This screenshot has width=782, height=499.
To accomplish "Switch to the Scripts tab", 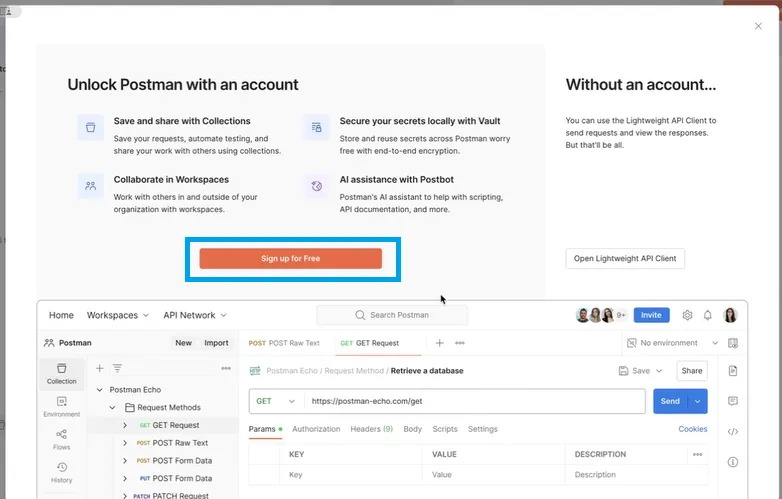I will tap(445, 429).
